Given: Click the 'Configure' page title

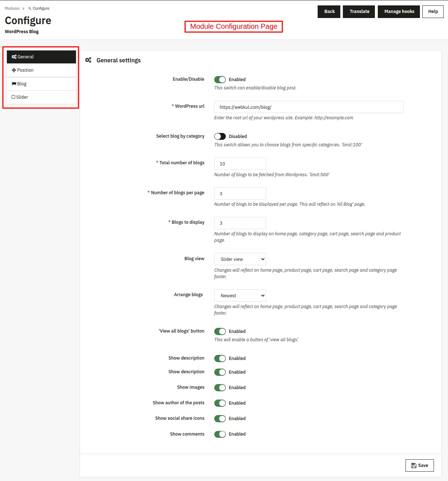Looking at the screenshot, I should coord(28,21).
